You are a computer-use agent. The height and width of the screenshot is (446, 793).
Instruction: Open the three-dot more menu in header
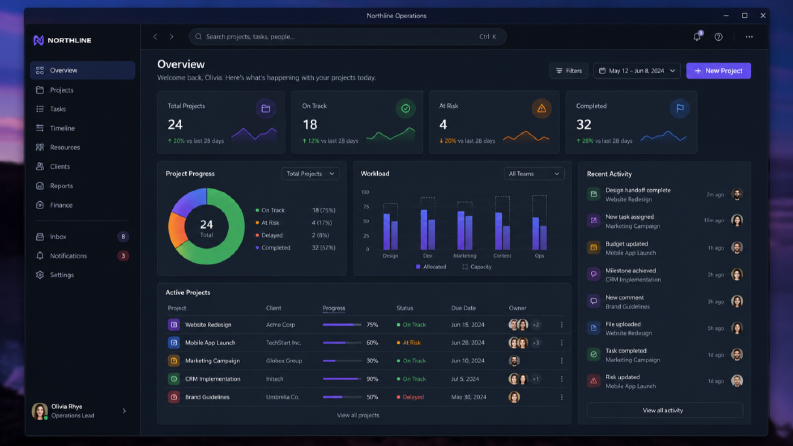tap(749, 37)
